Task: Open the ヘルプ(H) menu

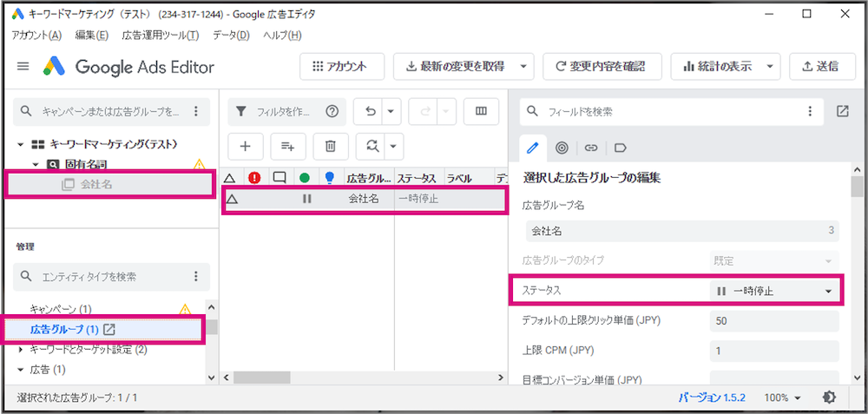Action: pos(282,36)
